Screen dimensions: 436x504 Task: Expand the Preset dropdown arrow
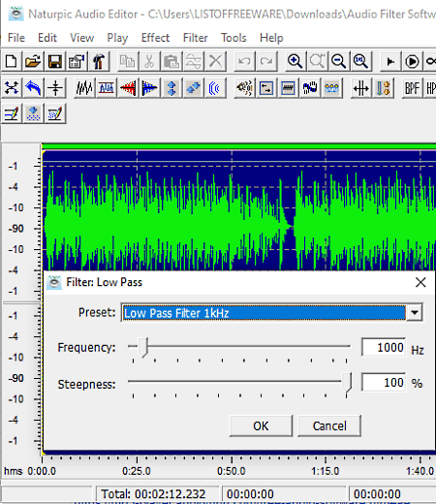(415, 312)
